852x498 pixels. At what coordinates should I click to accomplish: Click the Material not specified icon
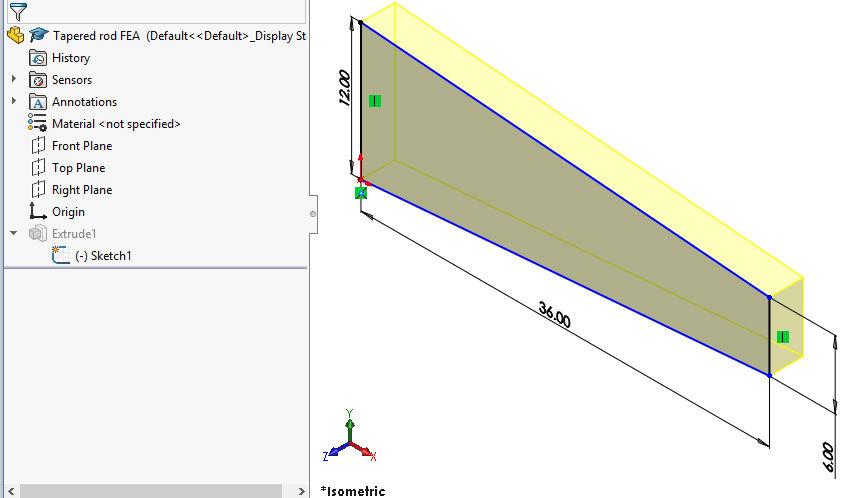37,123
